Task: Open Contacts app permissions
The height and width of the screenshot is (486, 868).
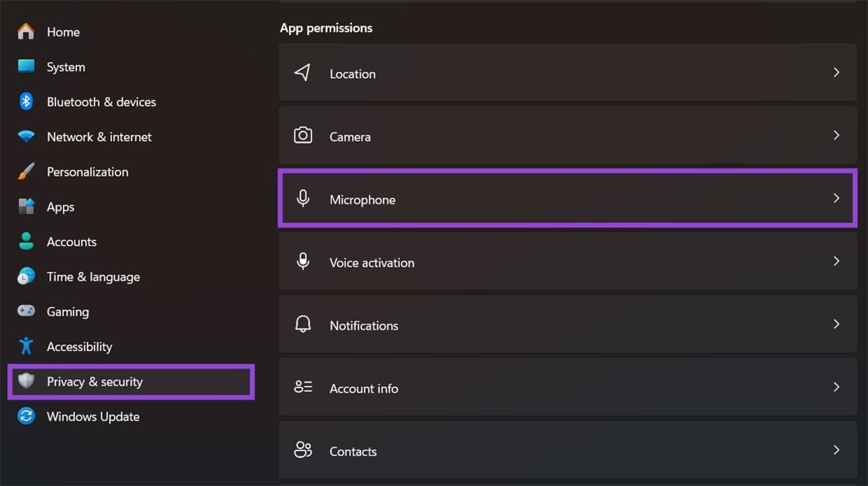Action: coord(567,450)
